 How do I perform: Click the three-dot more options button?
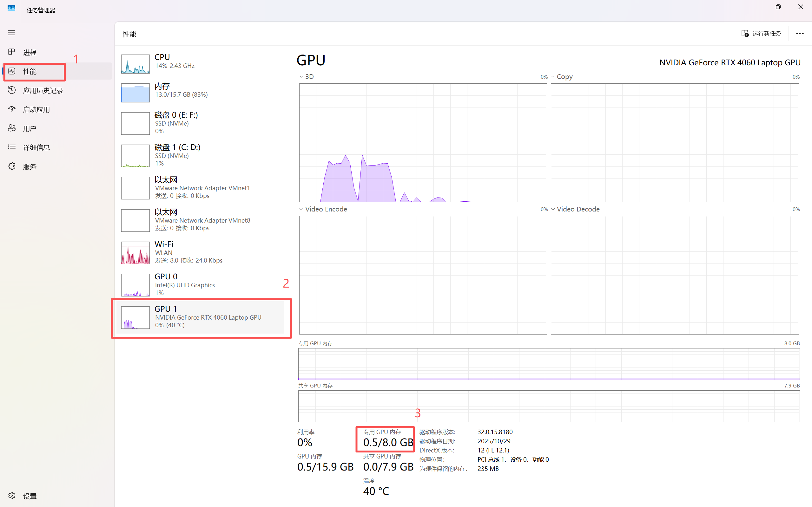pyautogui.click(x=800, y=34)
